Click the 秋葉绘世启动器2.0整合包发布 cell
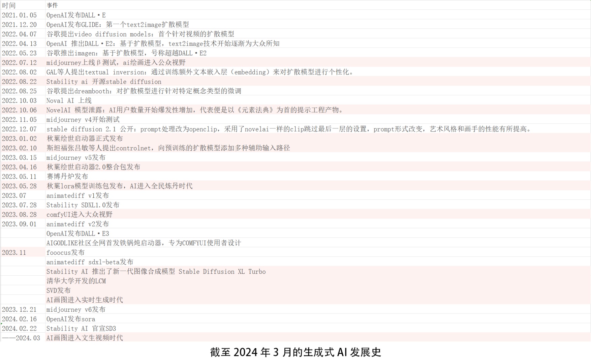This screenshot has height=364, width=591. point(318,167)
